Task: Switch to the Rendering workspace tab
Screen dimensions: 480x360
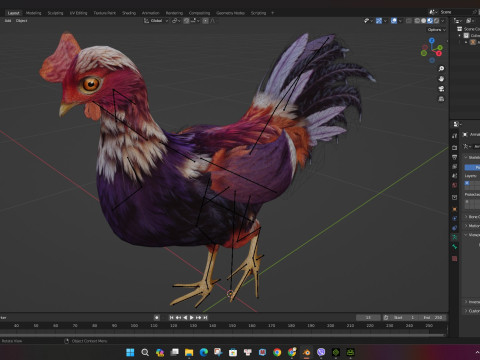Action: coord(174,13)
